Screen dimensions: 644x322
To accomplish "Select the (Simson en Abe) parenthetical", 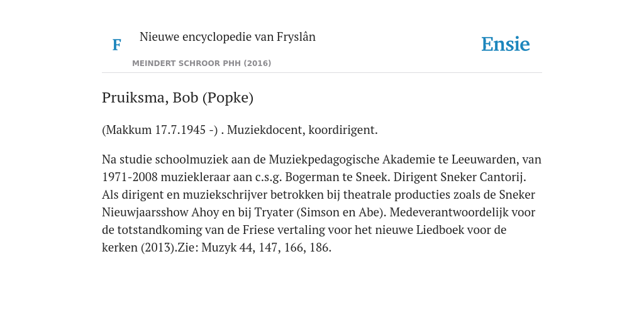I will [341, 213].
